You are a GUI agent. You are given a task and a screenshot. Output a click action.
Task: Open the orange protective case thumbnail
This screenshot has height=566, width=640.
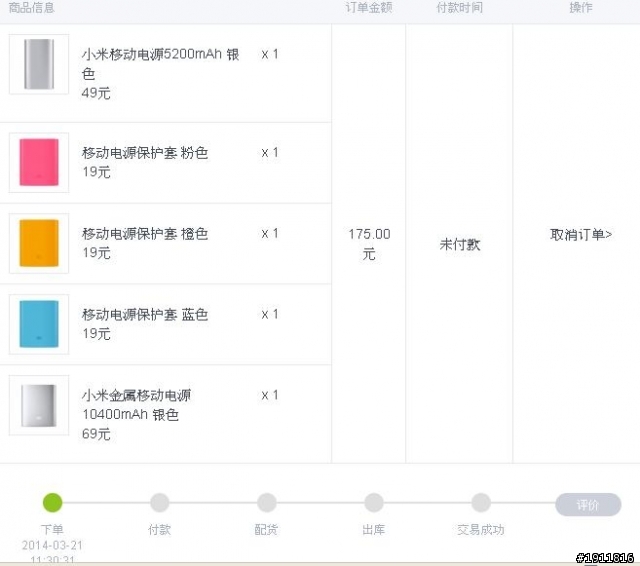[39, 243]
